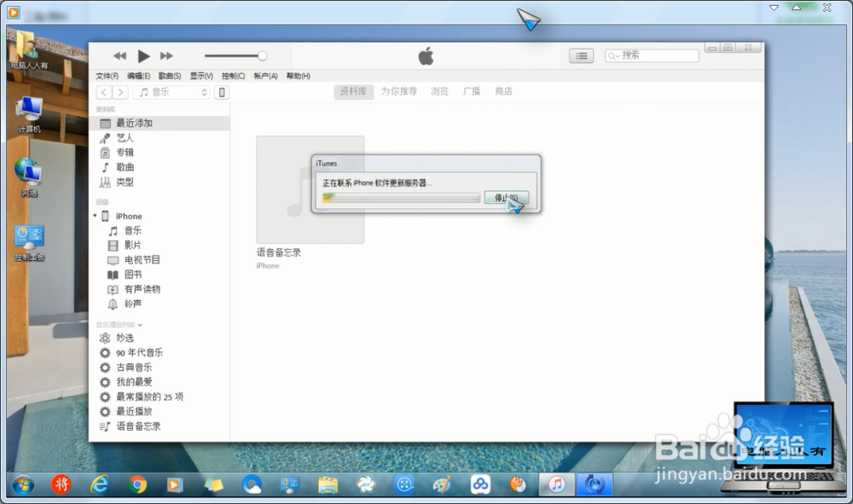Click the 停止(S) button in dialog
853x504 pixels.
[x=506, y=197]
